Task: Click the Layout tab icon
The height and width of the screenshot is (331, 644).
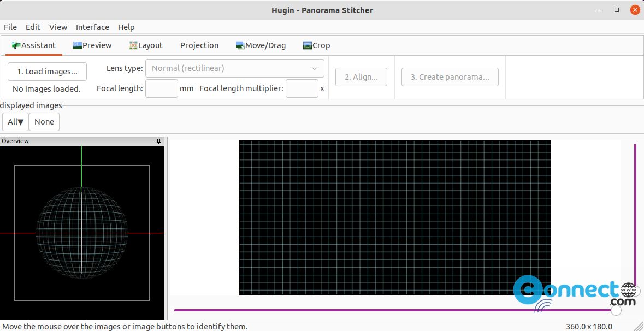Action: pyautogui.click(x=133, y=45)
